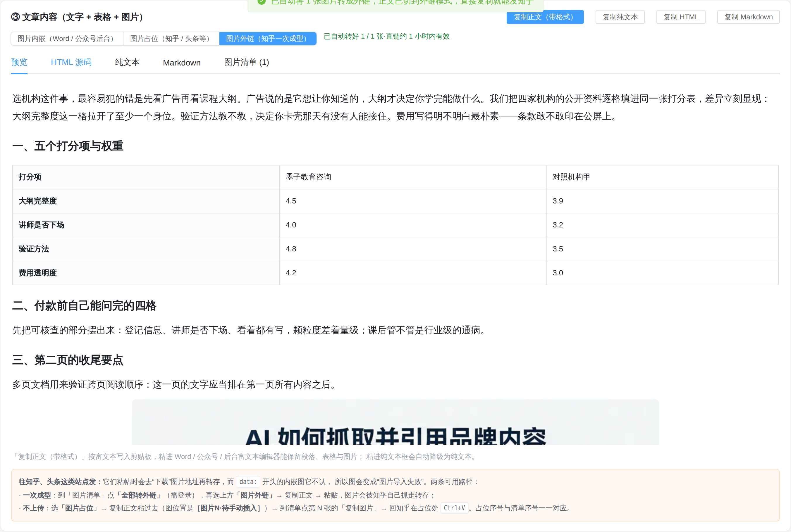Select 图片内嵌 (Word / 公众号后台) mode
Screen dimensions: 791x532
(x=67, y=39)
